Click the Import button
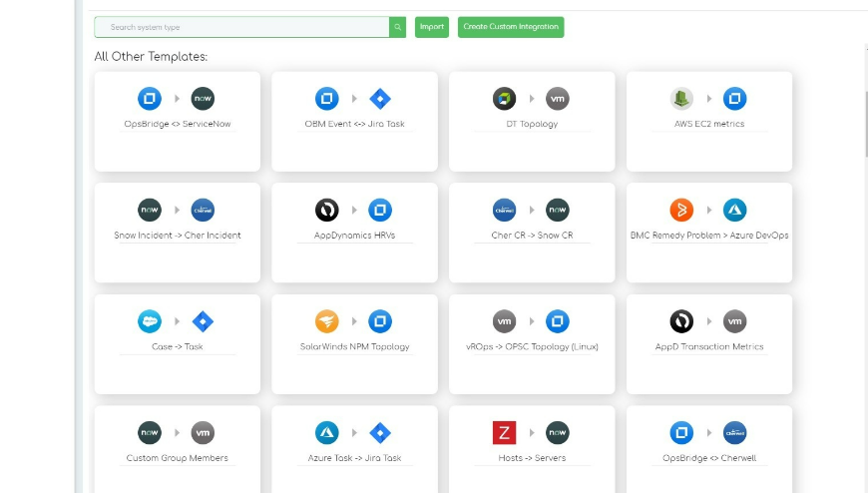 [x=432, y=27]
